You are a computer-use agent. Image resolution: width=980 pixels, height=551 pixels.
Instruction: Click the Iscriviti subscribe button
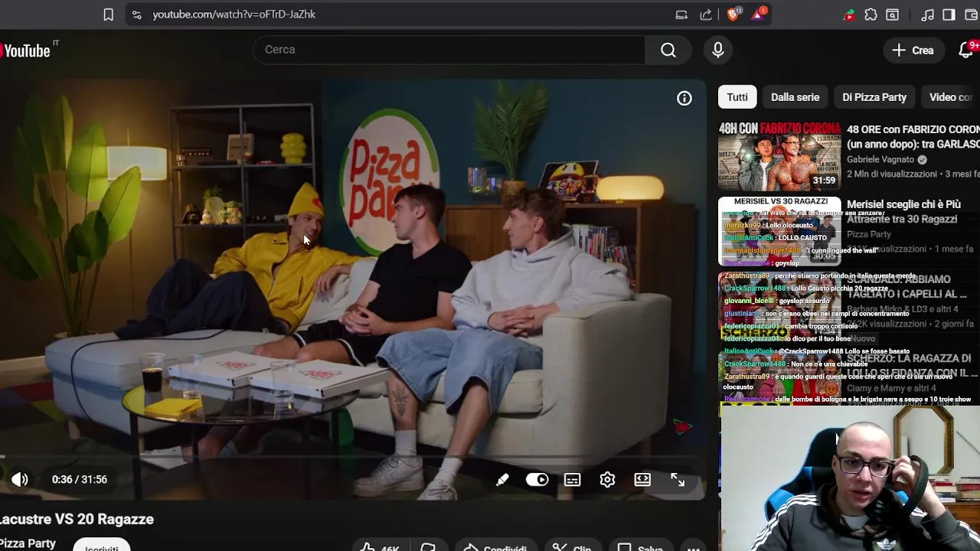coord(102,545)
